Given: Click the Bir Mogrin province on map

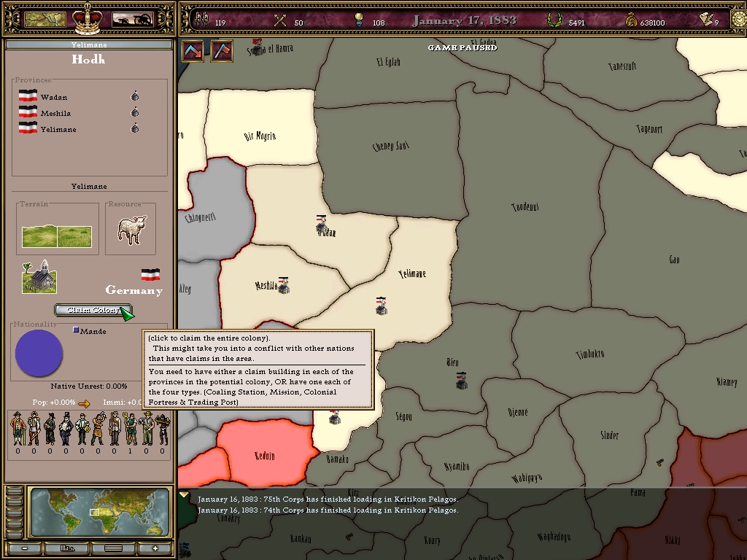Looking at the screenshot, I should click(x=260, y=136).
